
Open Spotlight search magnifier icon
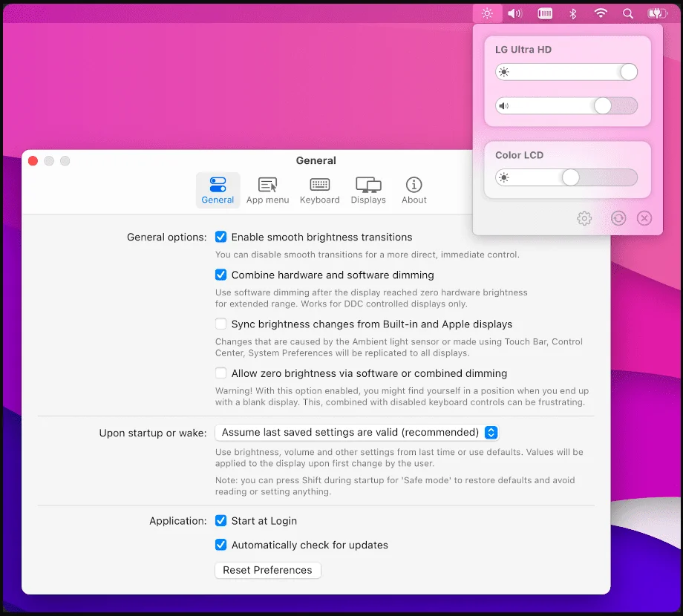(627, 13)
